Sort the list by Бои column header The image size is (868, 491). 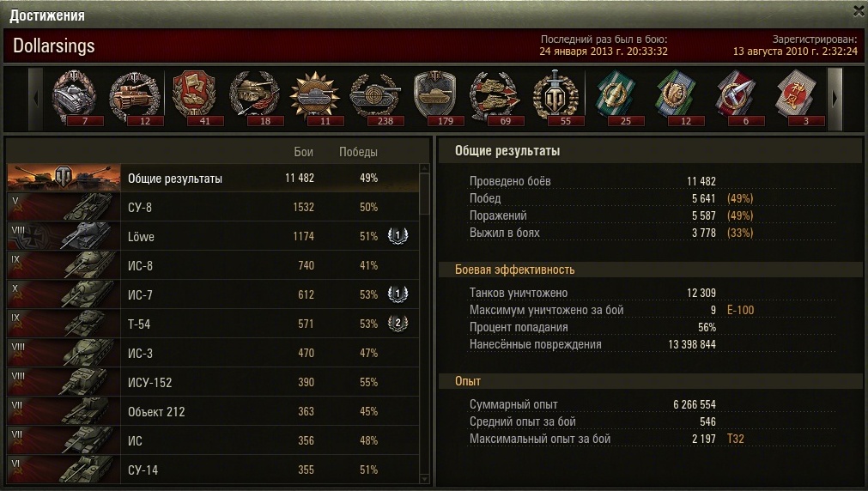pos(303,152)
